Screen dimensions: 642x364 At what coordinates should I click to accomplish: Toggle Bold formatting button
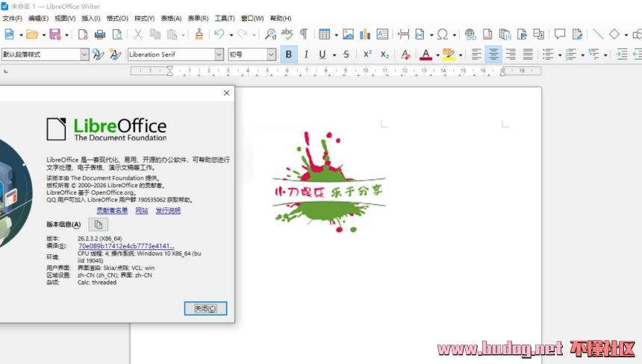(x=289, y=54)
